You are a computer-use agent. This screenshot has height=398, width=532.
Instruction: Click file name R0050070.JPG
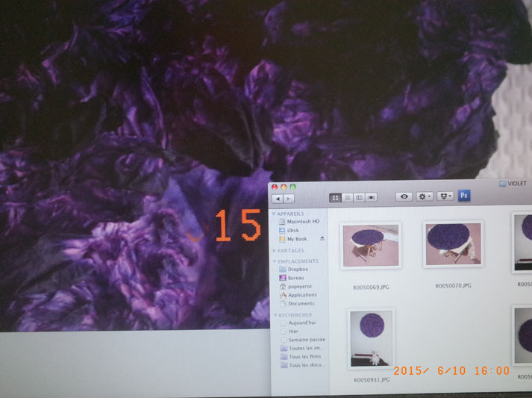tap(454, 285)
